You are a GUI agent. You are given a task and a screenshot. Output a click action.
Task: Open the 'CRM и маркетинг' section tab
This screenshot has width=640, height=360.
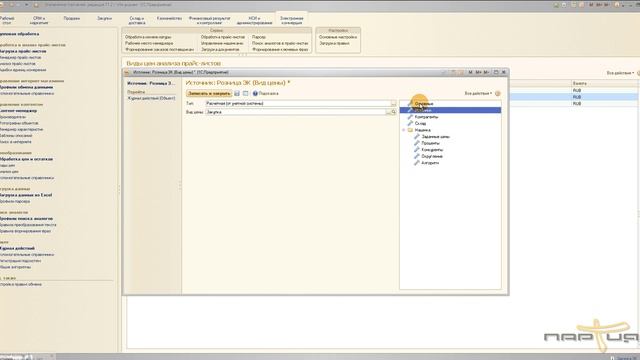pyautogui.click(x=39, y=20)
